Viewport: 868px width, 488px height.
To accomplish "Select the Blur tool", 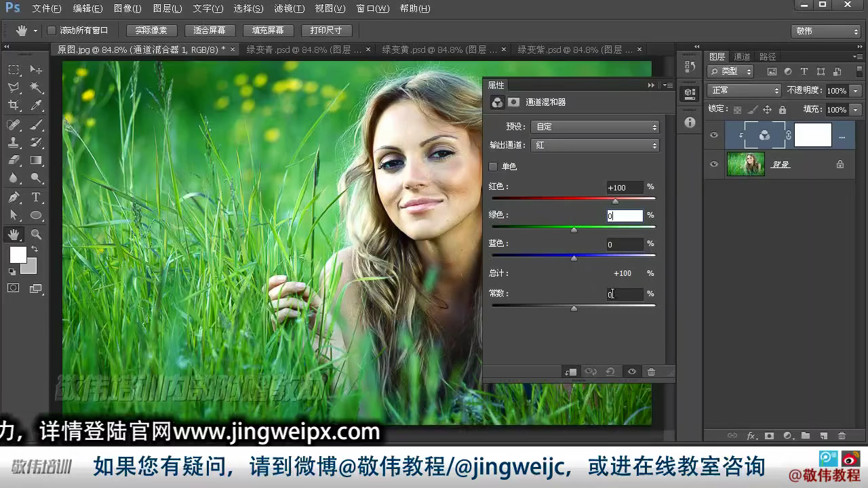I will point(14,178).
